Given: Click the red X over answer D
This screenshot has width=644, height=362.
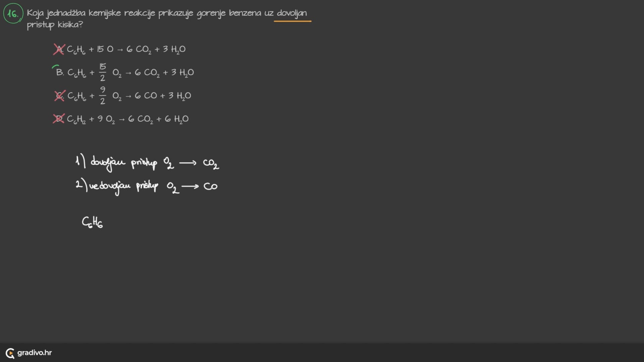Looking at the screenshot, I should coord(58,119).
